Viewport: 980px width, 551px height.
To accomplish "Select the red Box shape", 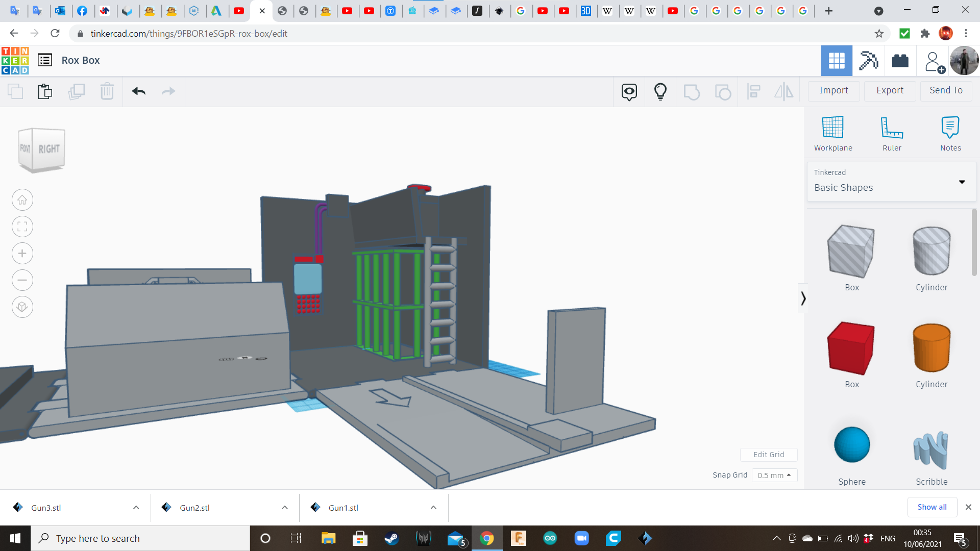I will [851, 349].
